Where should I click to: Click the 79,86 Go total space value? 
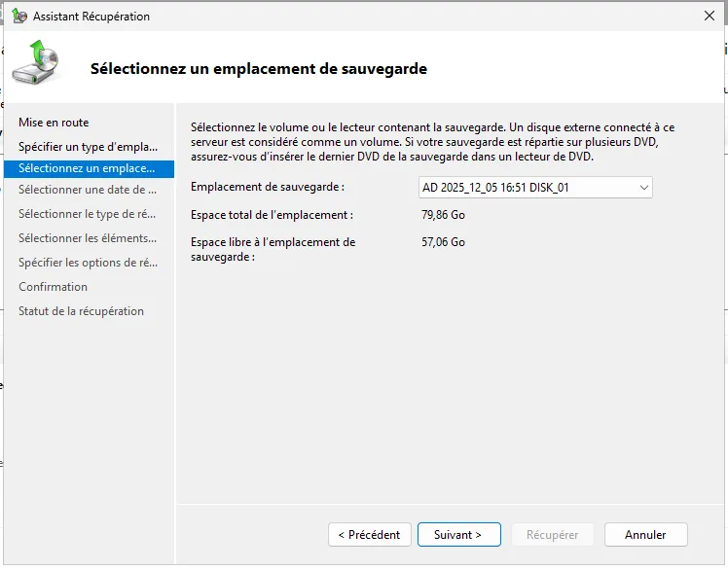(443, 215)
